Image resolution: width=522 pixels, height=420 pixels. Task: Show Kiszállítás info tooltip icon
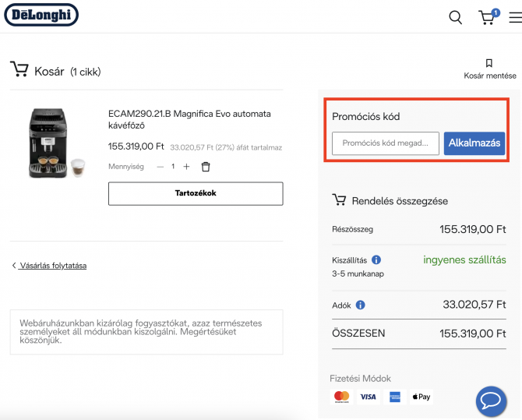click(376, 259)
